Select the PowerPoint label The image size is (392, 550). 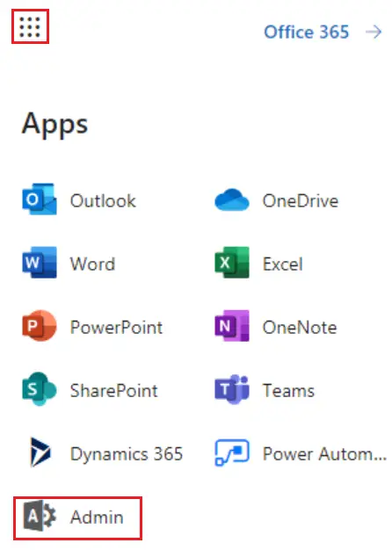coord(117,328)
